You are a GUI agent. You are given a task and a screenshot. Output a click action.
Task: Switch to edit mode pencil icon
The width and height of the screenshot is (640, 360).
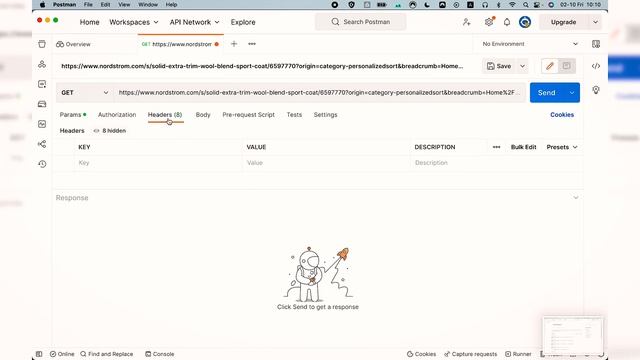(550, 66)
